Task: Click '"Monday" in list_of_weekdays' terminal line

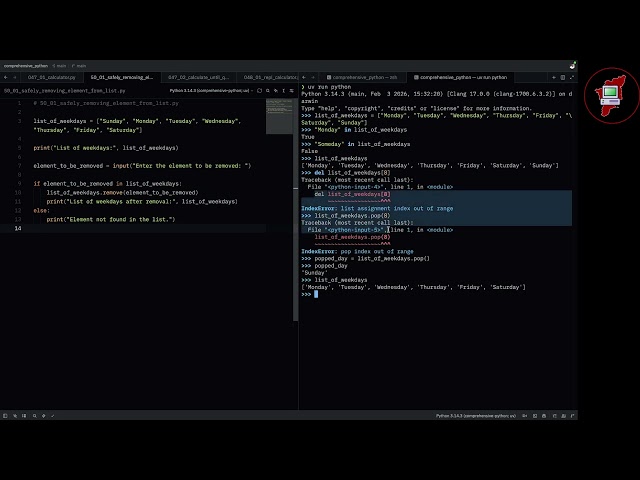Action: click(354, 130)
